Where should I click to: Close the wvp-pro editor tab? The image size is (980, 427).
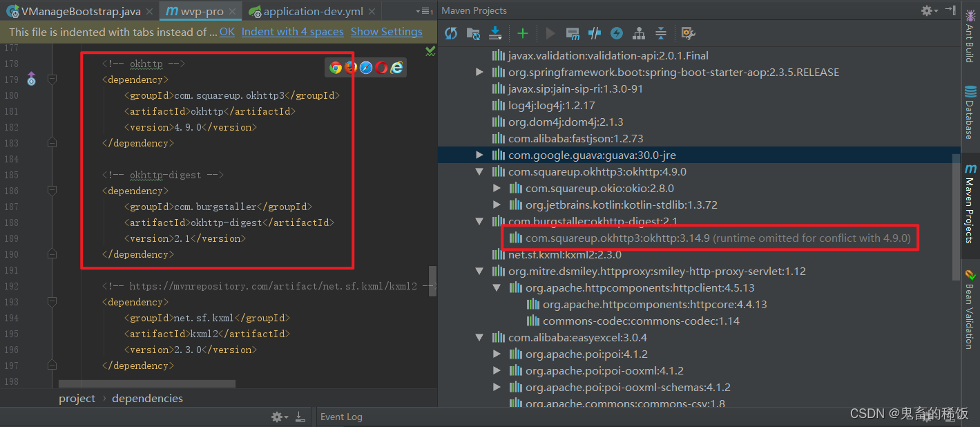coord(233,12)
